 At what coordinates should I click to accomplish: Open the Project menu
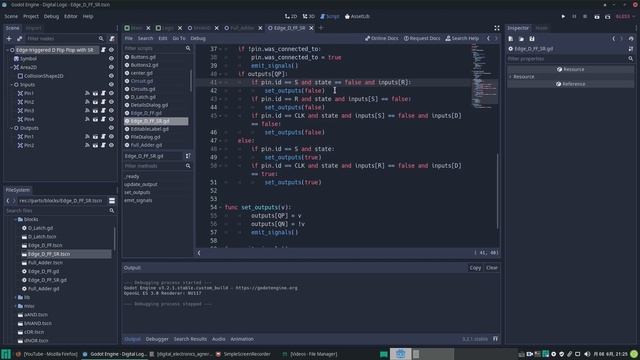tap(31, 17)
